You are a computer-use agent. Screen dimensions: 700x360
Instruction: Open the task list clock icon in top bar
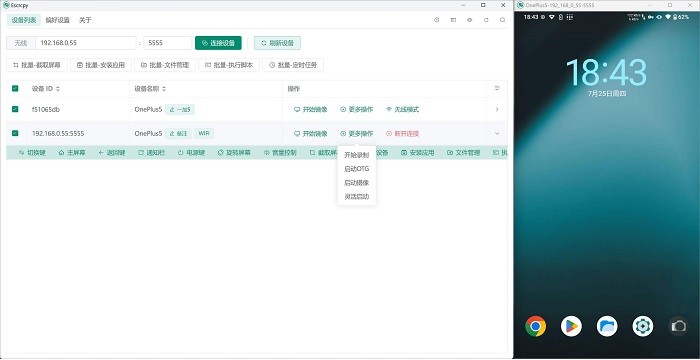(x=437, y=20)
